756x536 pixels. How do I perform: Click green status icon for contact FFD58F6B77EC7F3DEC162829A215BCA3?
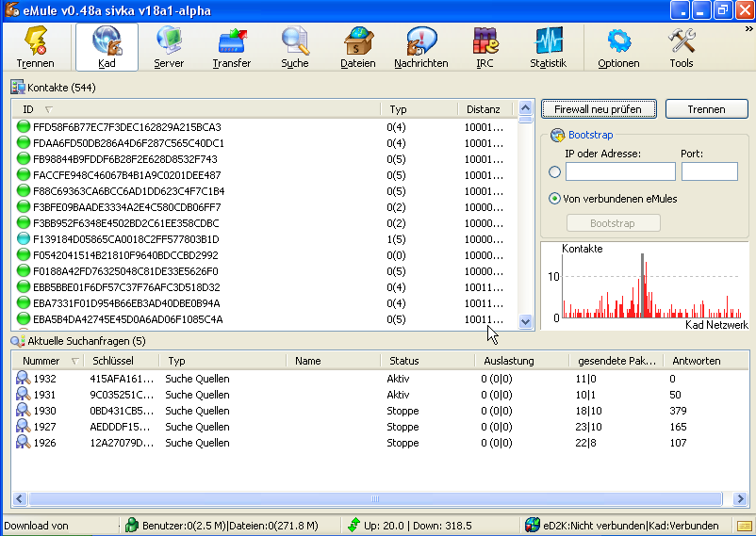click(x=24, y=127)
